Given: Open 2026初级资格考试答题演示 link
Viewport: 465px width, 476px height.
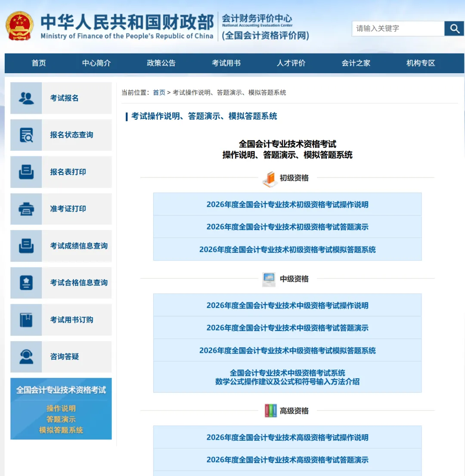Looking at the screenshot, I should (288, 227).
